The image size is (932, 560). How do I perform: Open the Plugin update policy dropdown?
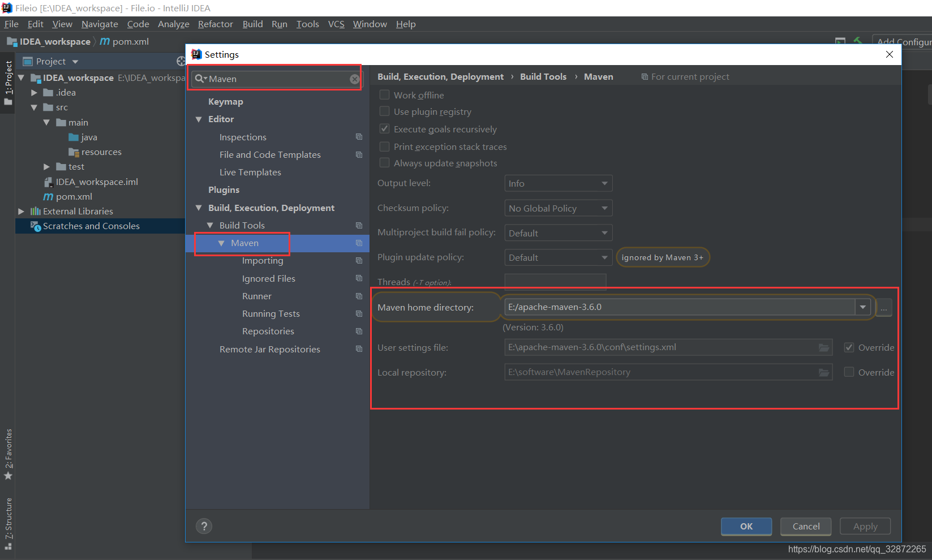point(558,257)
